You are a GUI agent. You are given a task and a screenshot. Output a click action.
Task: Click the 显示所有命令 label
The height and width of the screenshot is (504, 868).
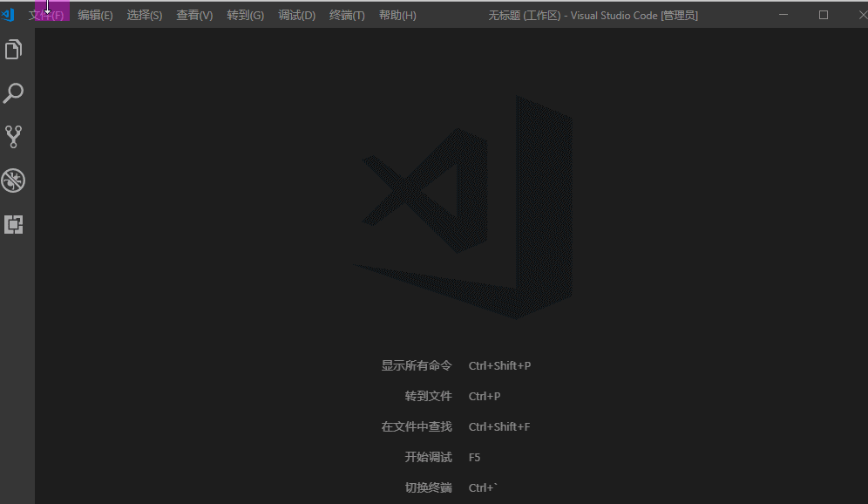click(x=417, y=365)
